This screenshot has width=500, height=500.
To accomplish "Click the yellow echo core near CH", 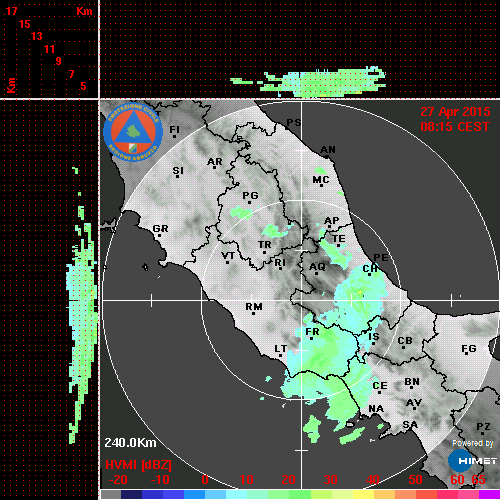I will coord(360,293).
